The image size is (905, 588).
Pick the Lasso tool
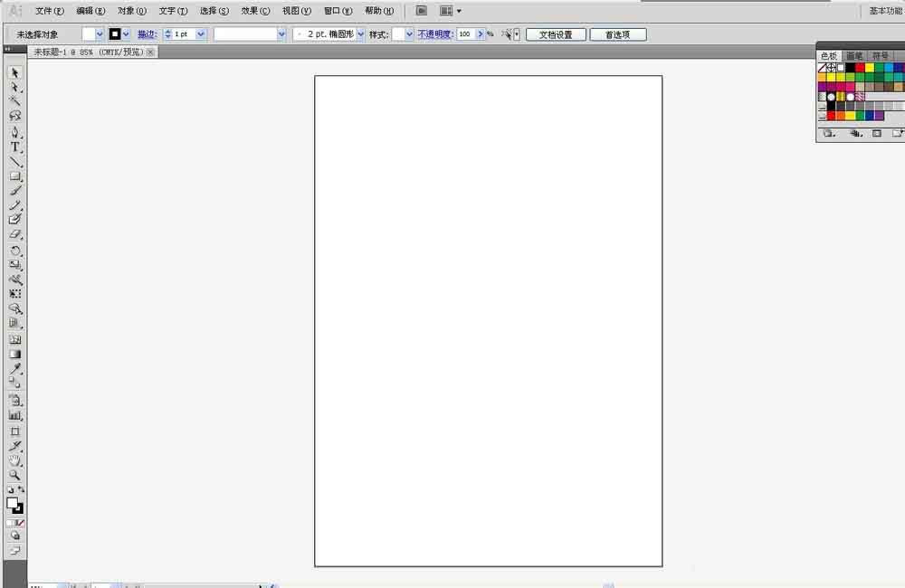(x=15, y=116)
